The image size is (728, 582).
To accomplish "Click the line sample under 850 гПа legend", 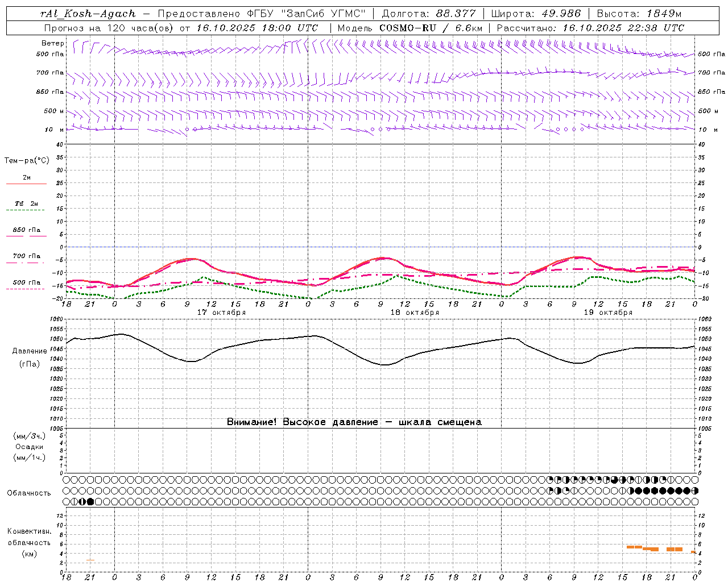I will 26,236.
